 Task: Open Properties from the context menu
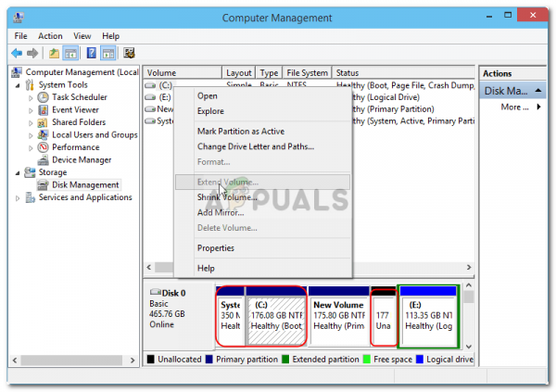[263, 248]
